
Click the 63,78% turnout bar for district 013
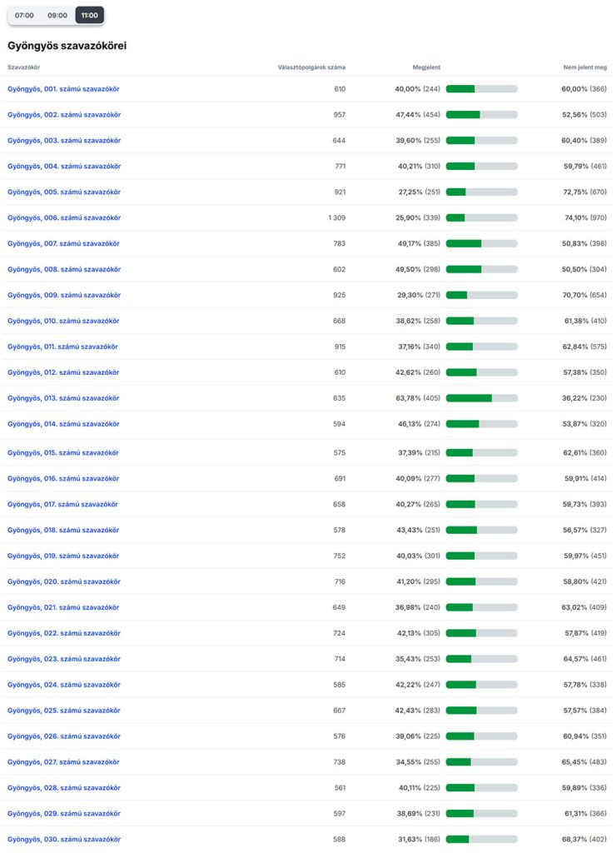pos(481,398)
